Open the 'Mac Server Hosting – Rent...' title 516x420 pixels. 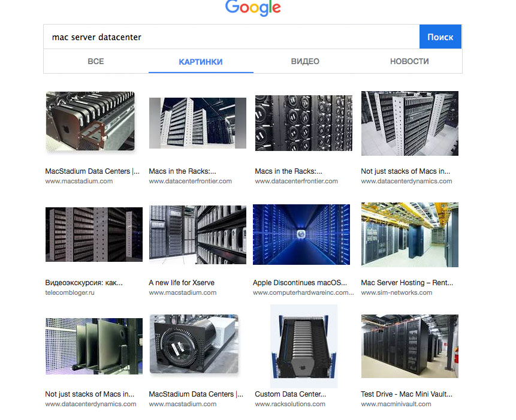(x=407, y=283)
